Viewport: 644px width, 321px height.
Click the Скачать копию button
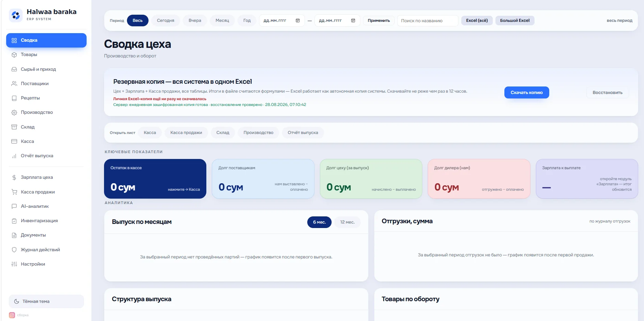tap(527, 93)
